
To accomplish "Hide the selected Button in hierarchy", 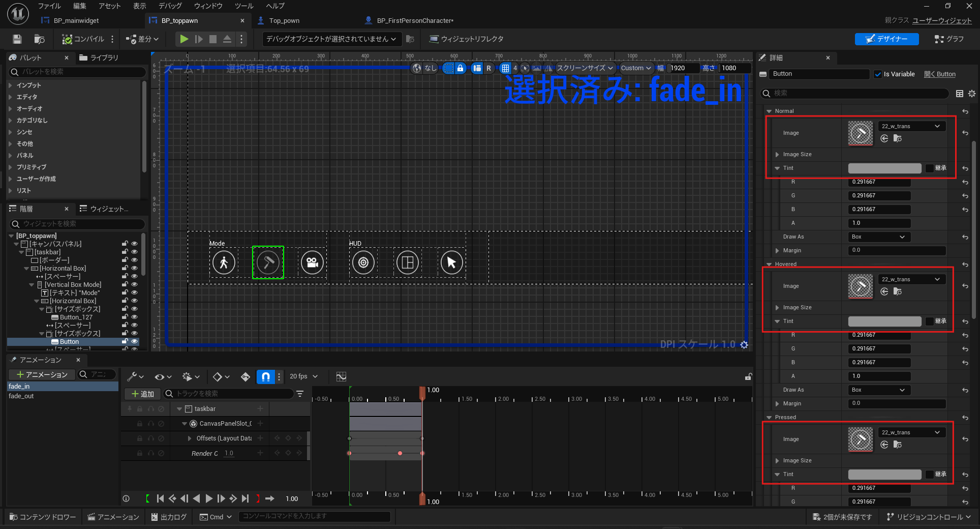I will [134, 342].
